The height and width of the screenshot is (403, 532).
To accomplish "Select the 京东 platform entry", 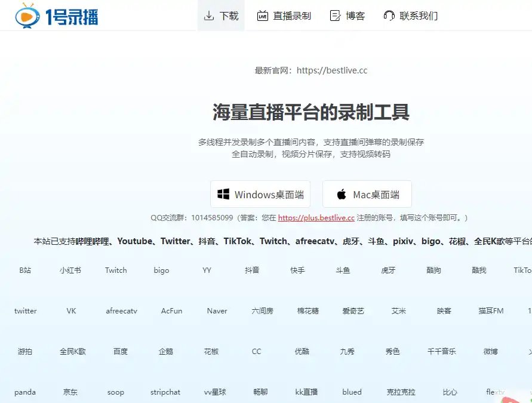I will coord(70,392).
